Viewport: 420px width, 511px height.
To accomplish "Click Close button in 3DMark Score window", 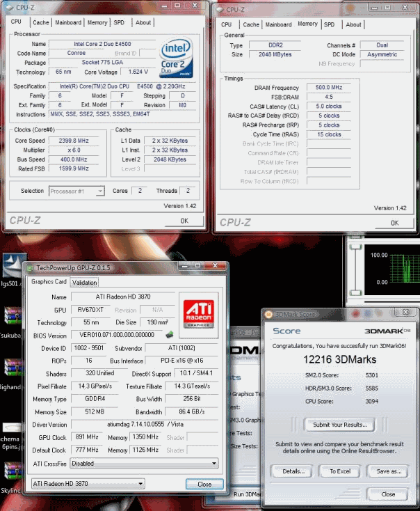I will [388, 494].
